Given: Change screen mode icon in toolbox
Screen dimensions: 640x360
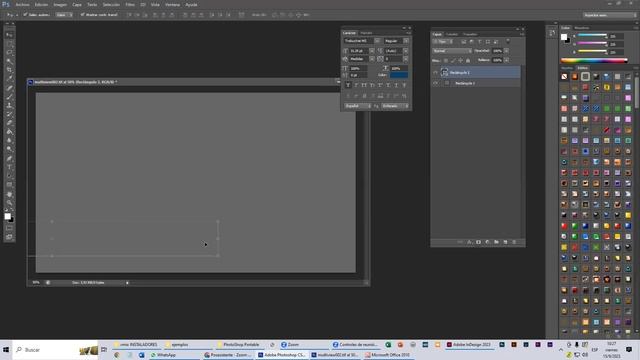Looking at the screenshot, I should tap(9, 237).
